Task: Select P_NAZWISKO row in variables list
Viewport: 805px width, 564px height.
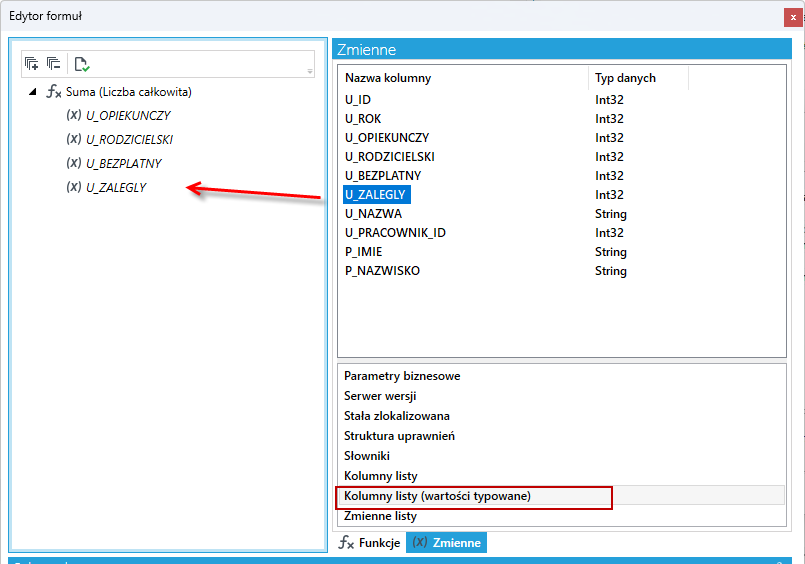Action: pyautogui.click(x=382, y=270)
